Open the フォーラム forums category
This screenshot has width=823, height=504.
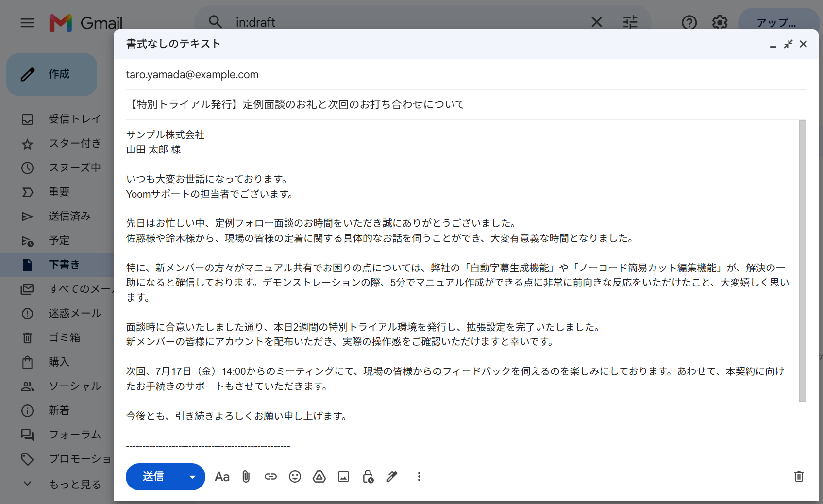(57, 435)
